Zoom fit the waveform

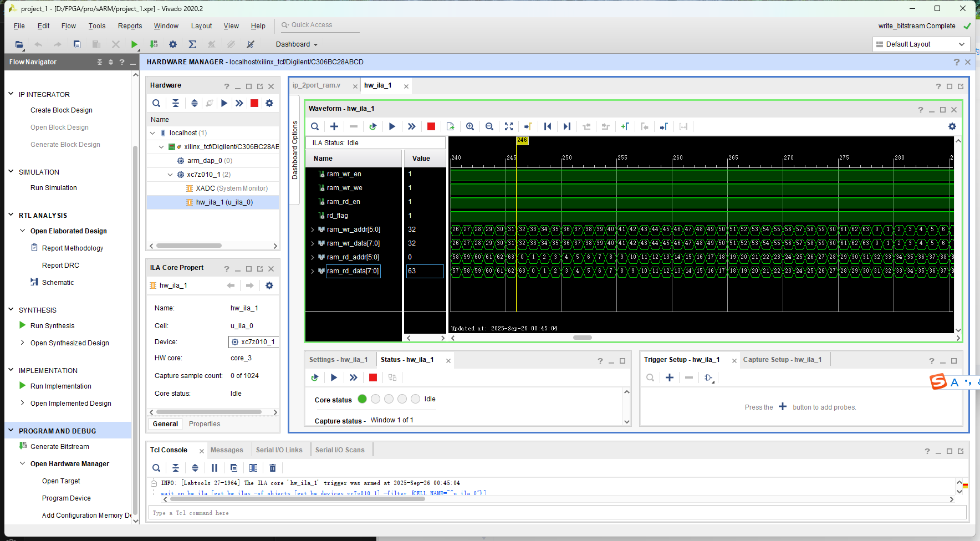[x=509, y=126]
